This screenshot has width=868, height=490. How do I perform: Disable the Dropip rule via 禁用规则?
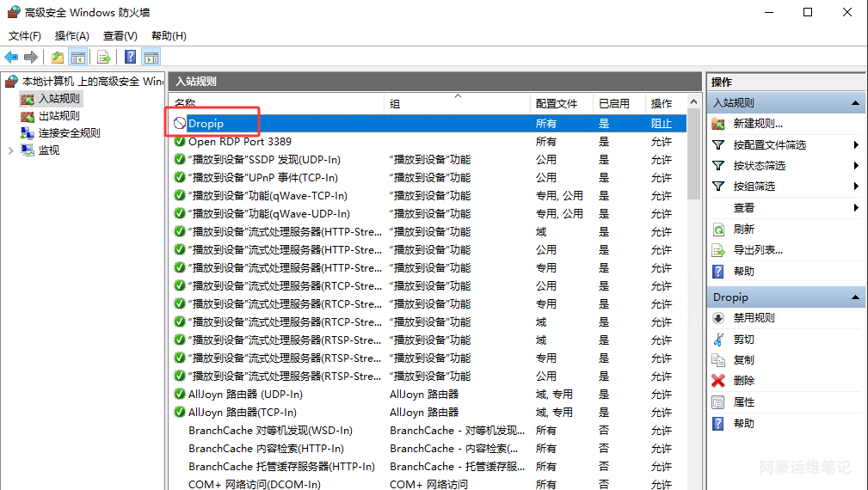click(x=754, y=318)
